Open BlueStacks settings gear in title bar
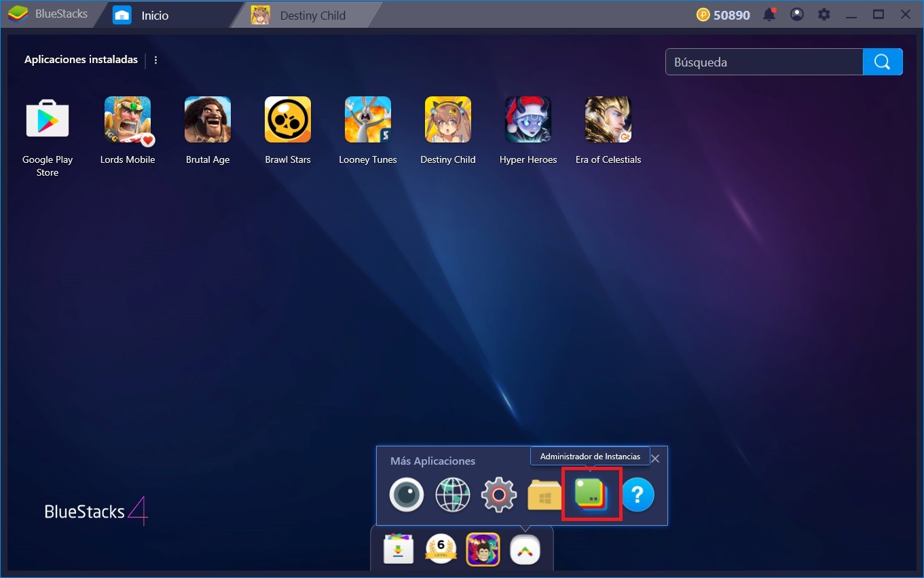Screen dimensions: 924x578 [824, 14]
